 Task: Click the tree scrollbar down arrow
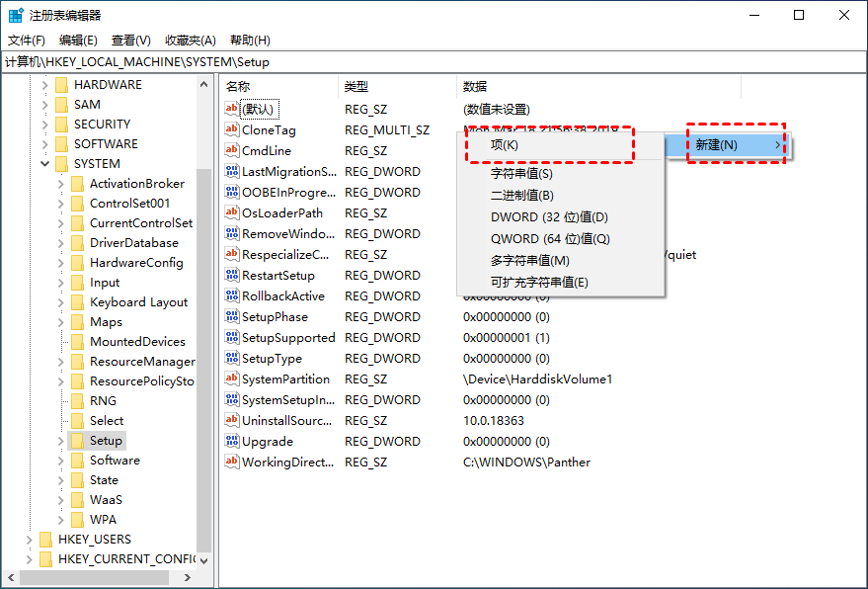(203, 560)
